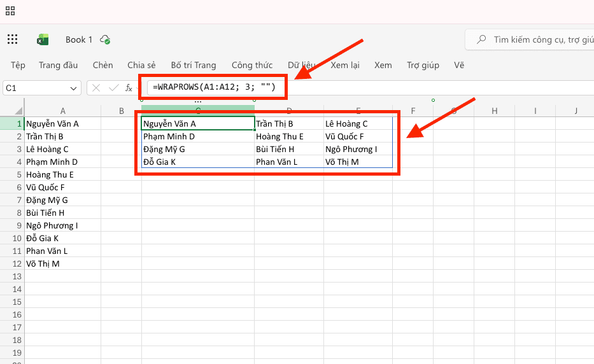Select column F header
Screen dimensions: 594x364
tap(413, 111)
